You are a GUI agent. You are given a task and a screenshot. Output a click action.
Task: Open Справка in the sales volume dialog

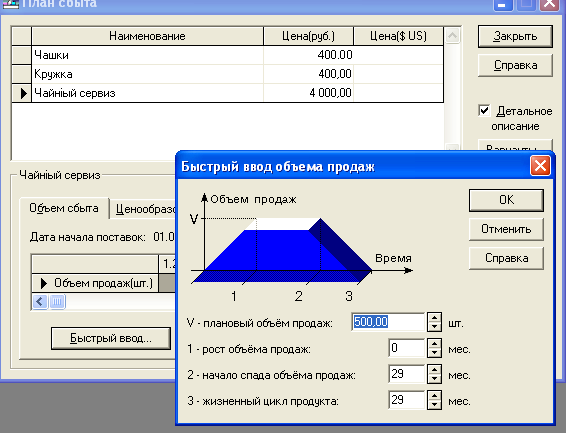click(x=506, y=258)
